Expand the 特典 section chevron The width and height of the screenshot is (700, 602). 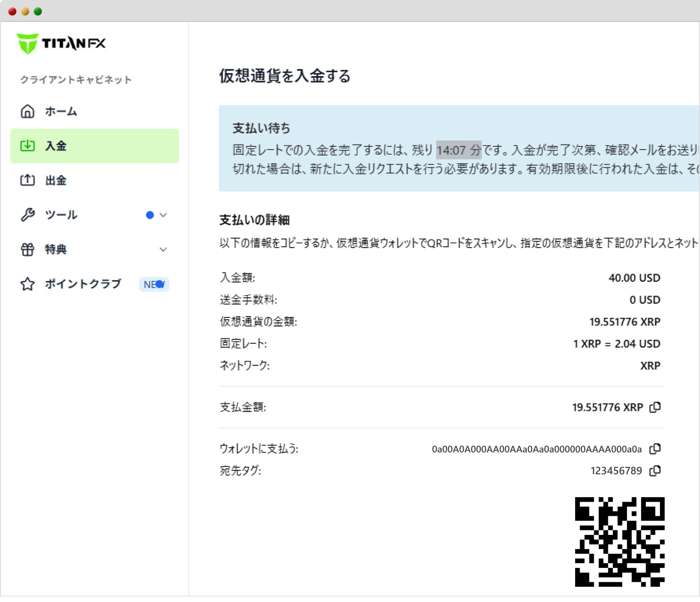[163, 249]
